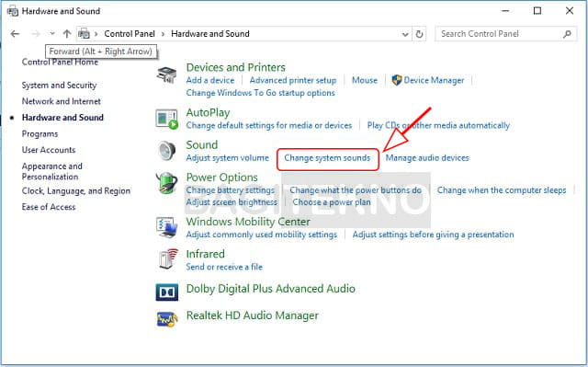Open Manage audio devices
The width and height of the screenshot is (588, 367).
(x=427, y=158)
